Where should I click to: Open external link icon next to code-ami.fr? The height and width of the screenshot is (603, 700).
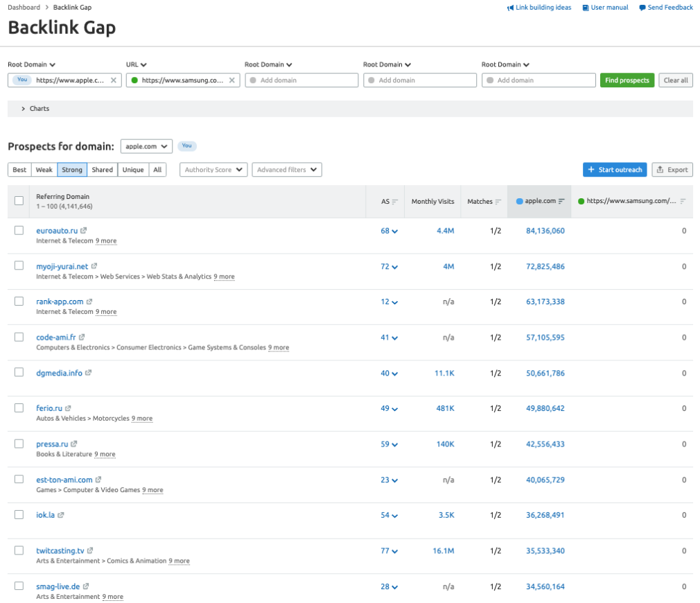(82, 337)
